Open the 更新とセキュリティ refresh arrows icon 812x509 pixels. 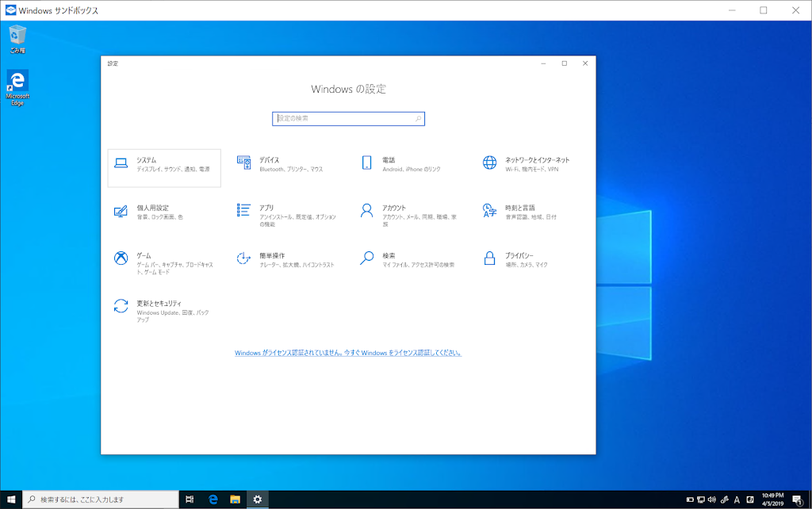tap(121, 306)
